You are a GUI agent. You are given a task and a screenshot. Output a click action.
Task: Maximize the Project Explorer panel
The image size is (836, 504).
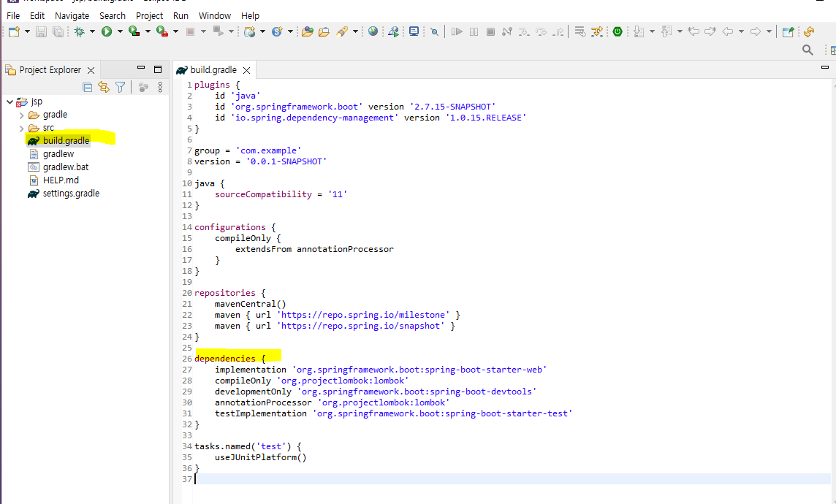click(158, 69)
